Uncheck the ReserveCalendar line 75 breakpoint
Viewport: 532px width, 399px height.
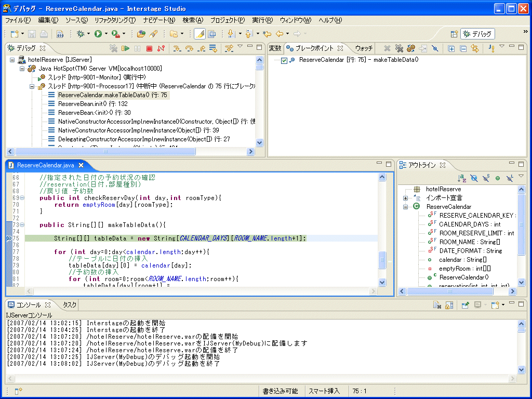pos(284,60)
